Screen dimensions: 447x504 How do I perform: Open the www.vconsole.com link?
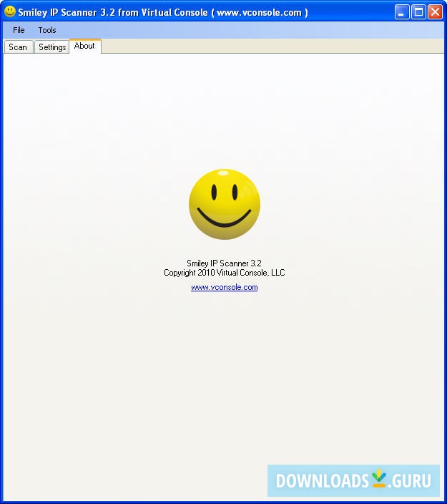click(x=224, y=287)
